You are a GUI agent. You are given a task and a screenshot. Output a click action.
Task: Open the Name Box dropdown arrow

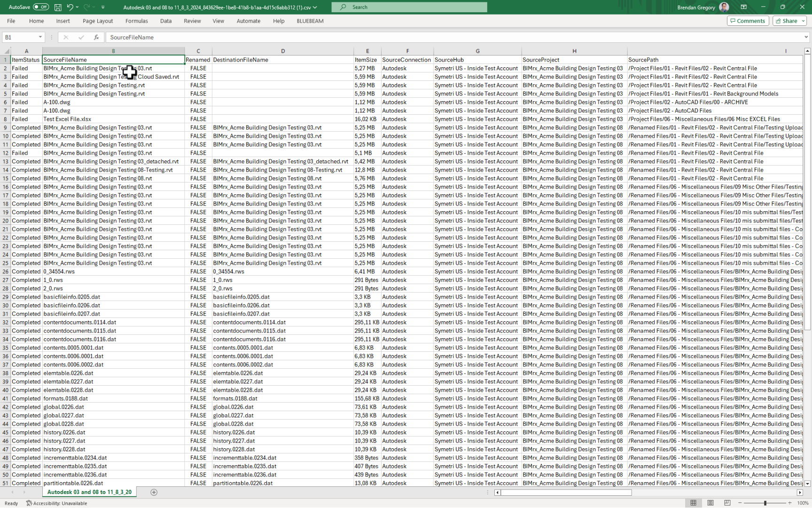(x=40, y=37)
